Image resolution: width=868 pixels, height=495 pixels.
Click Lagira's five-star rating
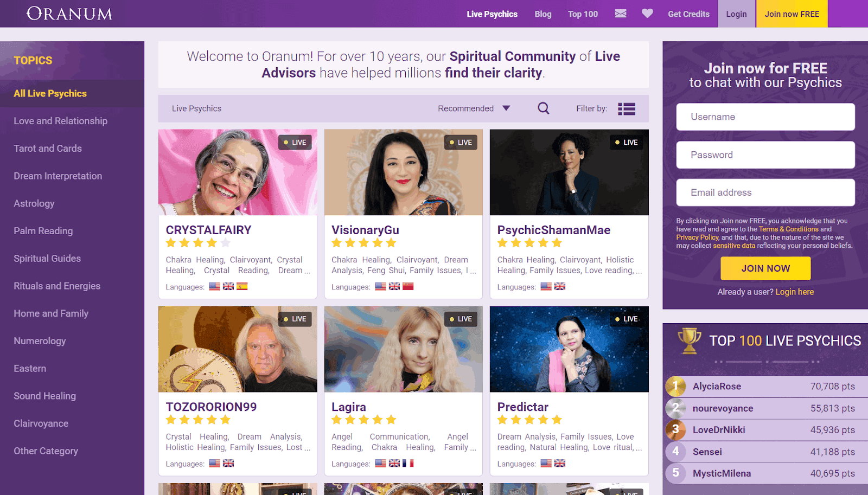[364, 420]
